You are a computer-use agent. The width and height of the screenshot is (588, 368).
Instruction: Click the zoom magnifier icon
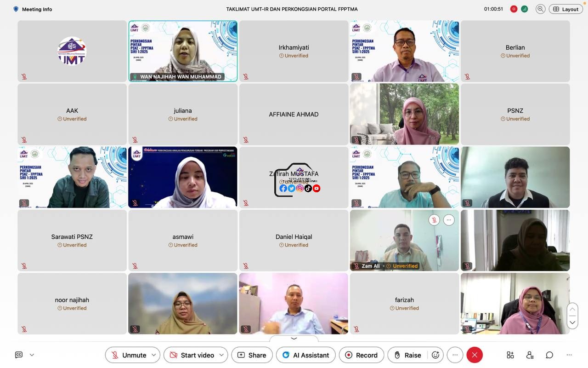[x=541, y=9]
